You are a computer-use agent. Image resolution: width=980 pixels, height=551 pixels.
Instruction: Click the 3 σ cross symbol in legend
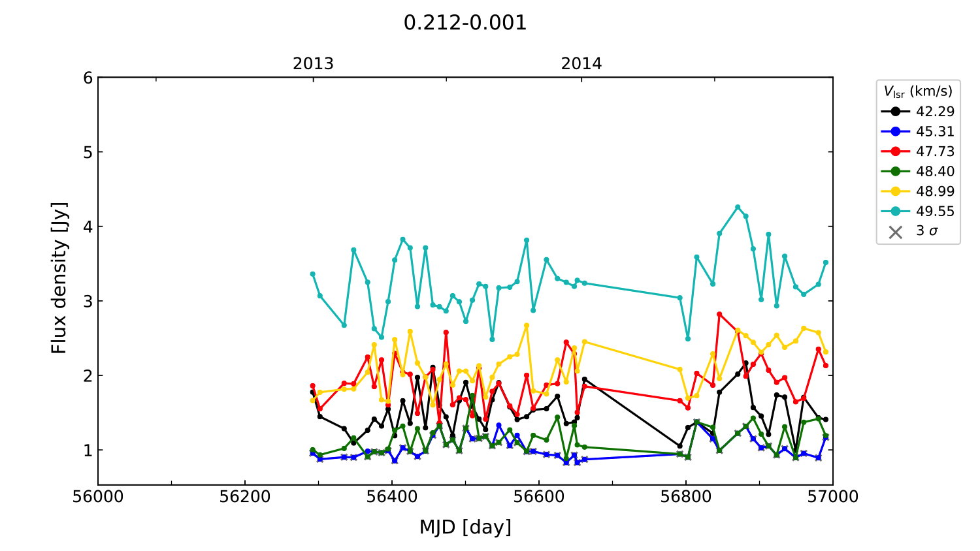(896, 232)
